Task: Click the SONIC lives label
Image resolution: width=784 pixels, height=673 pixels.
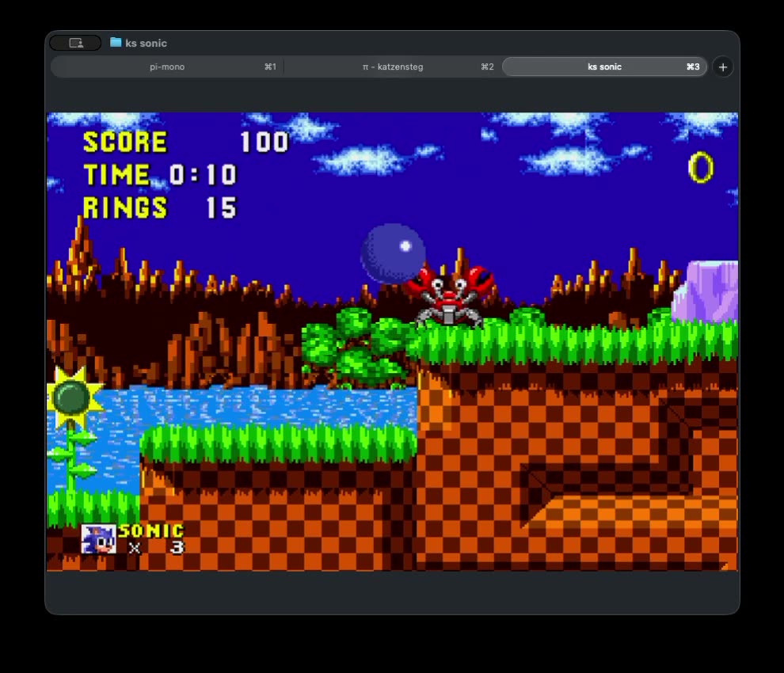Action: point(151,530)
